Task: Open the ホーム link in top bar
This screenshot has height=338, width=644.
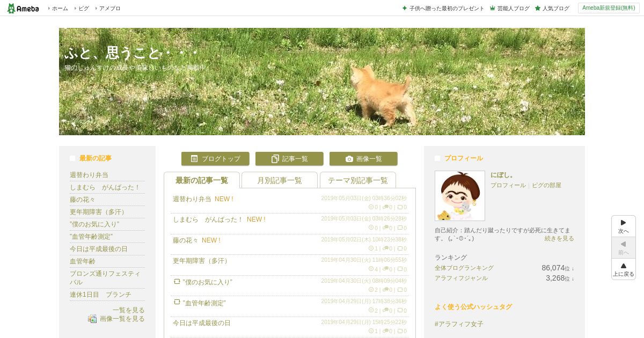Action: coord(60,9)
